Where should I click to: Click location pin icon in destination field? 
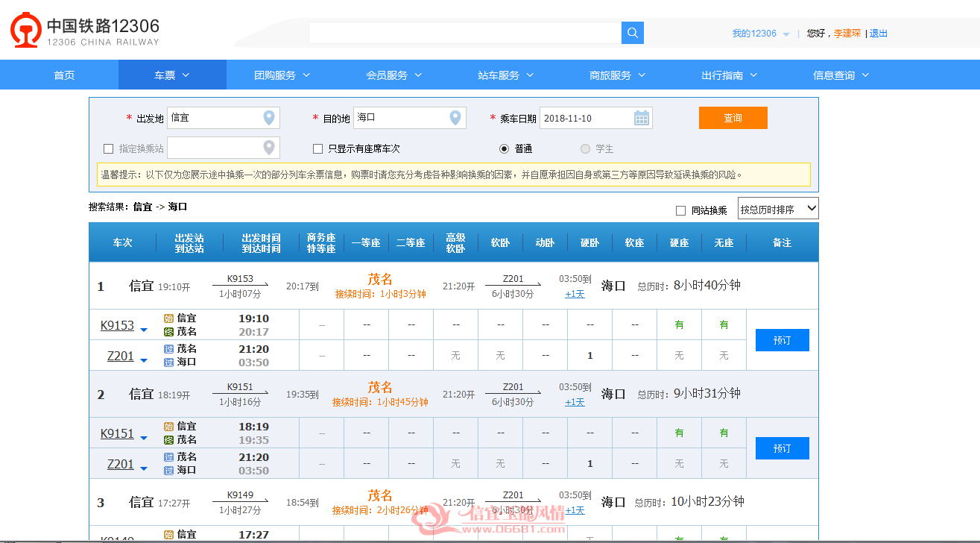[455, 118]
